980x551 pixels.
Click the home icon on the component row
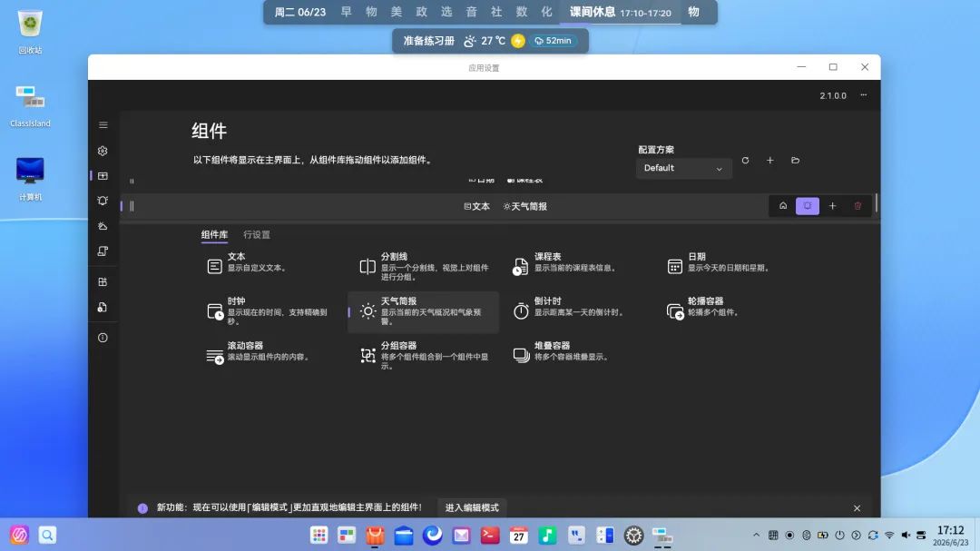[x=782, y=206]
